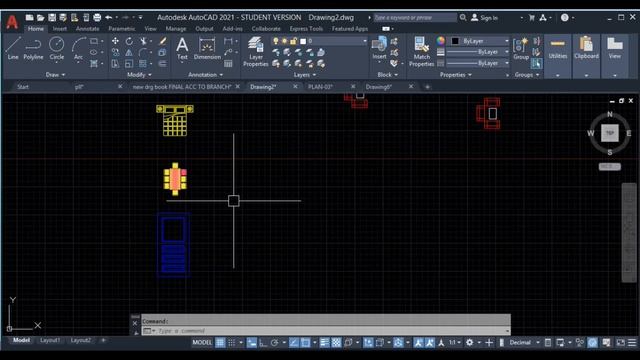Open Layer Properties manager
640x360 pixels.
pos(256,51)
